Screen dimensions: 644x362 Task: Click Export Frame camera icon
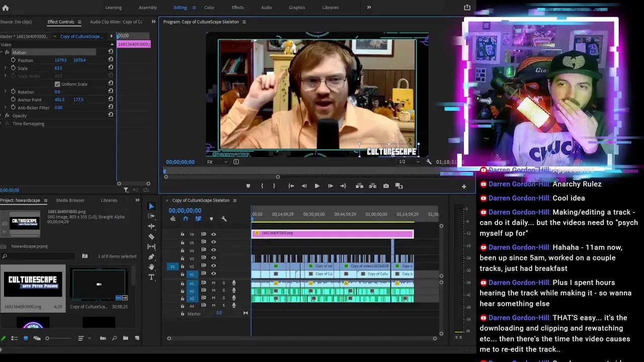pos(386,186)
